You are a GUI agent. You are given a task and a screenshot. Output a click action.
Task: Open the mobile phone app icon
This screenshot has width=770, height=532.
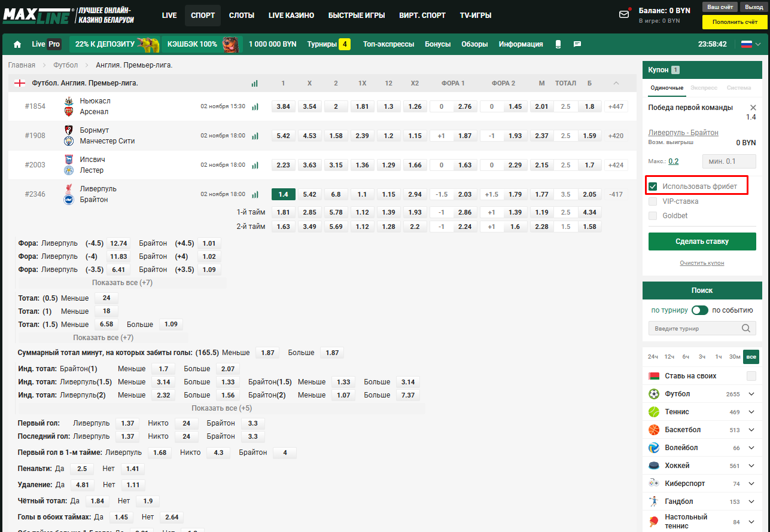558,44
